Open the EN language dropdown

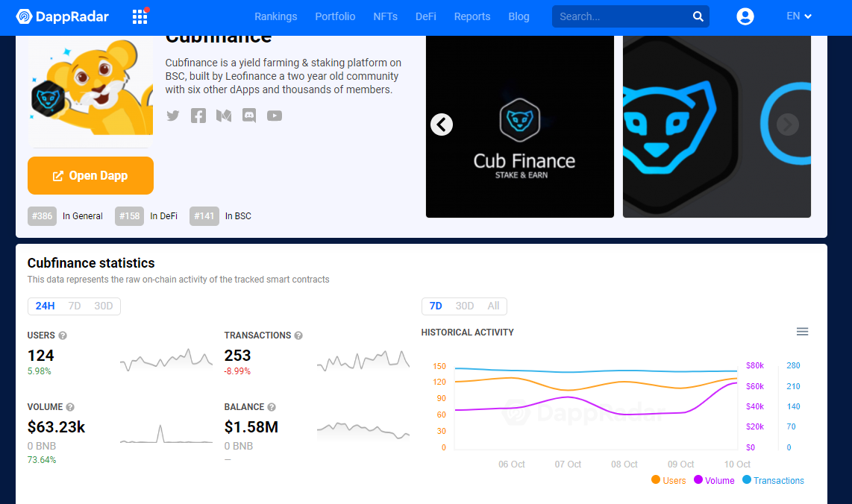pyautogui.click(x=799, y=16)
